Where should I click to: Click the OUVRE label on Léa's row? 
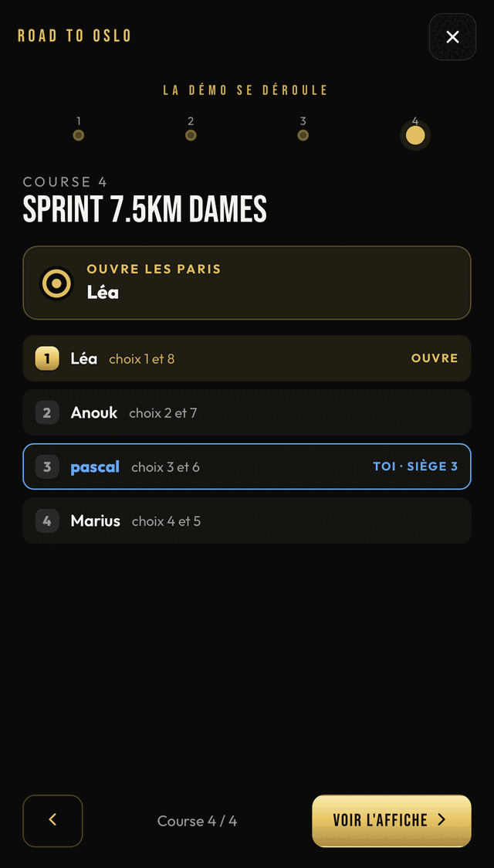(435, 359)
